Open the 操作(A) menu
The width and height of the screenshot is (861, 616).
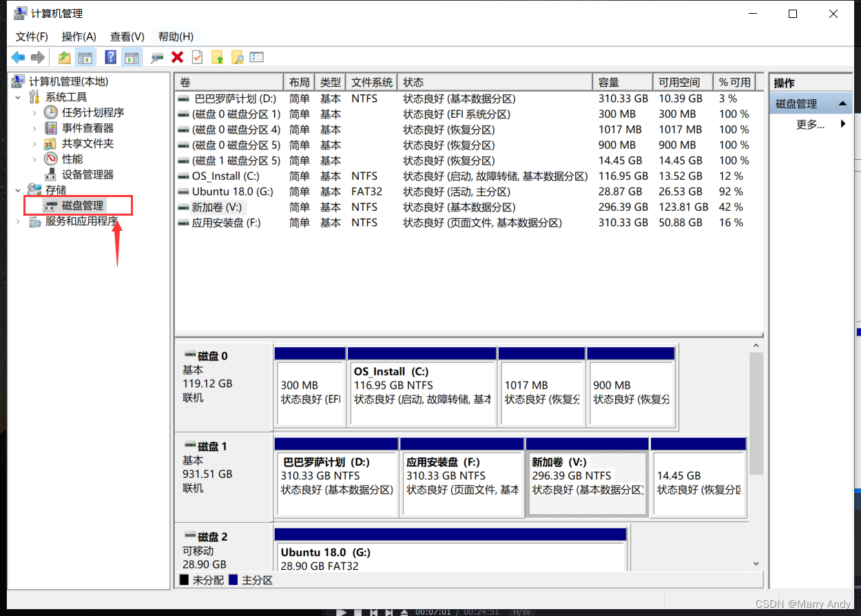[79, 37]
